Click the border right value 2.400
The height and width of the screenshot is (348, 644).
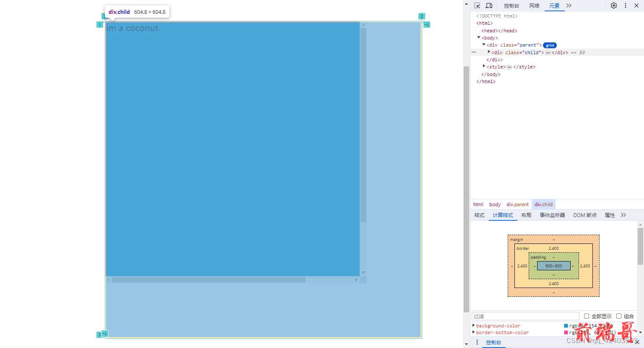pyautogui.click(x=585, y=266)
